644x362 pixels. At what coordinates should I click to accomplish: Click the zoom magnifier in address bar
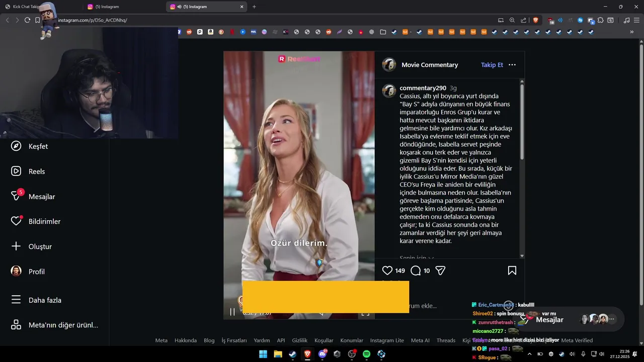512,20
